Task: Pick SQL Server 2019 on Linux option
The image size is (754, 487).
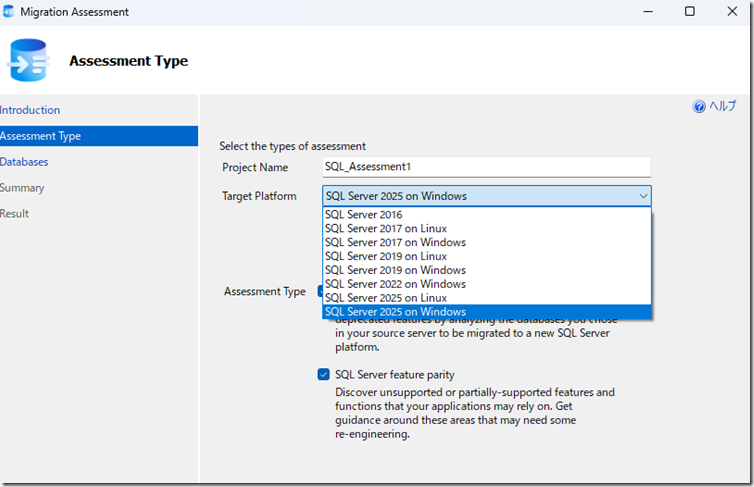Action: [385, 257]
